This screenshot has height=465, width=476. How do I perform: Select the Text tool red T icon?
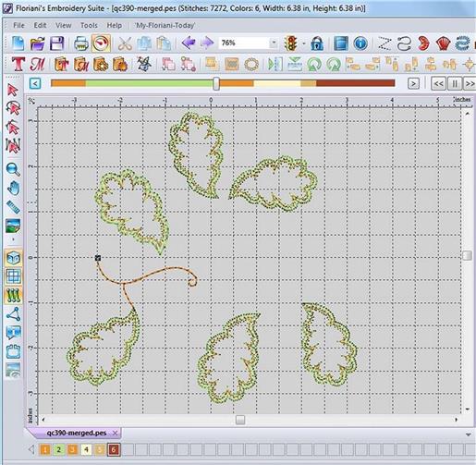18,64
